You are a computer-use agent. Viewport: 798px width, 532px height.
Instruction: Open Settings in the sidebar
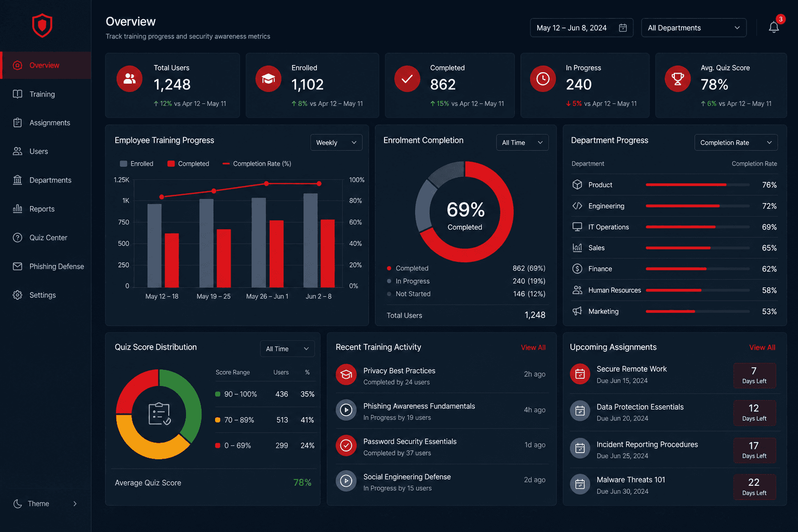[46, 295]
